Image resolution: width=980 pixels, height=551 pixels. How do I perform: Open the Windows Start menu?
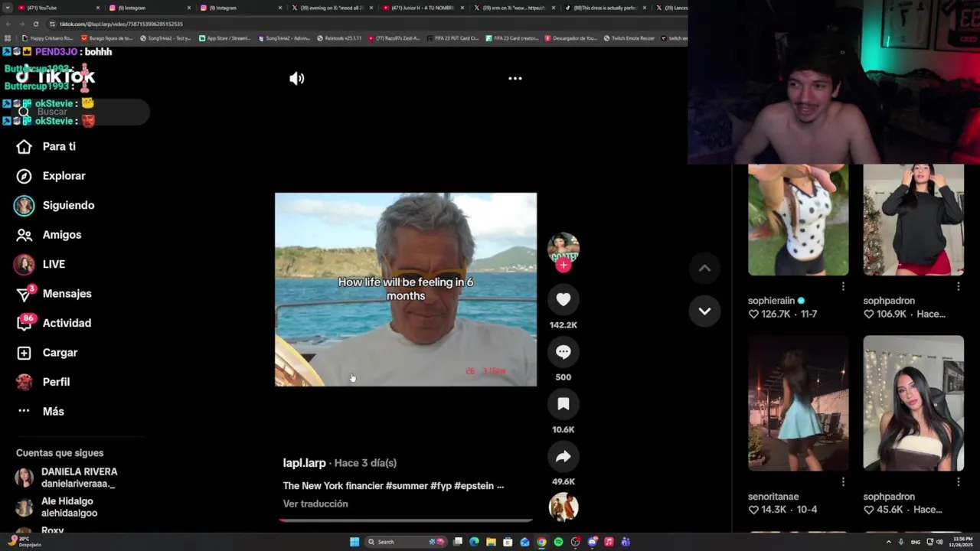tap(354, 542)
